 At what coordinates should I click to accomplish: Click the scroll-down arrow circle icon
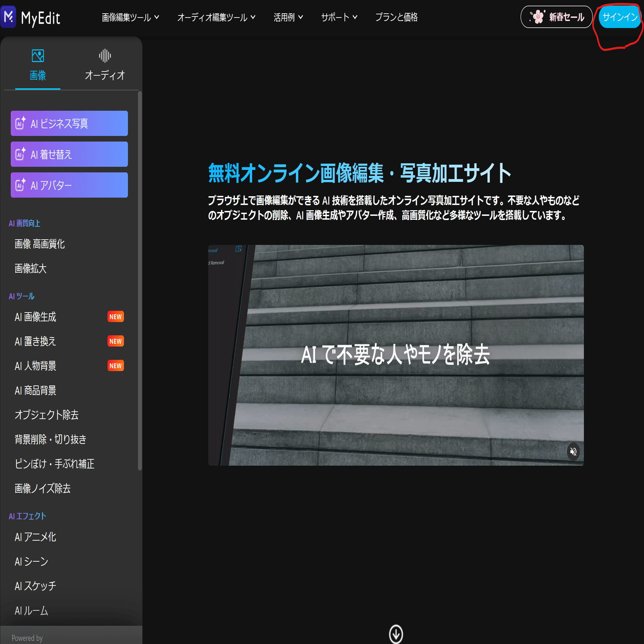[396, 634]
